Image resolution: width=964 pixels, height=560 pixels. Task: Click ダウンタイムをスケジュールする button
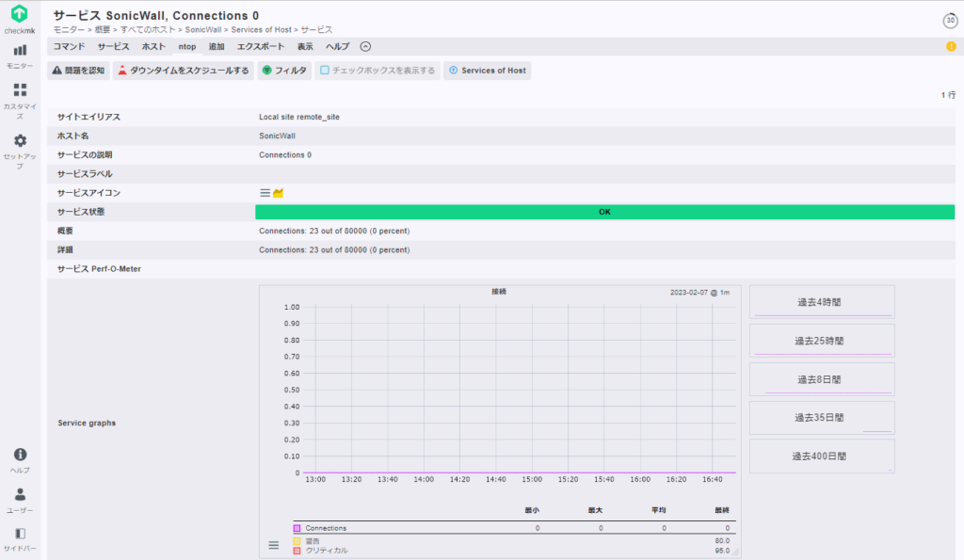184,71
